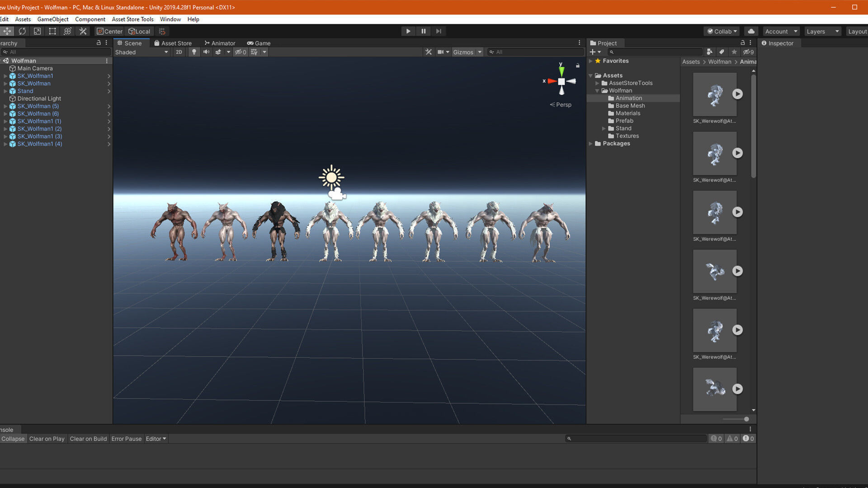Click the Step frame button
Screen dimensions: 868x488
coord(439,31)
